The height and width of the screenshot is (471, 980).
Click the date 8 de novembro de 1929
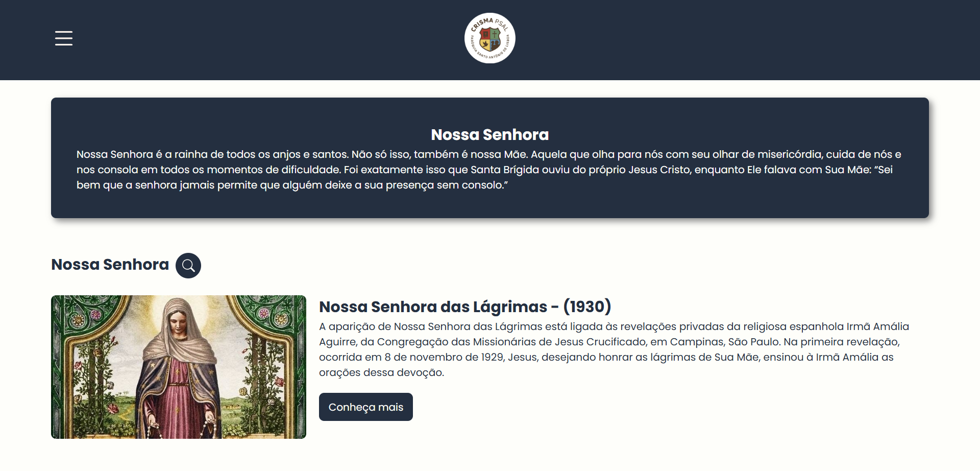[444, 357]
